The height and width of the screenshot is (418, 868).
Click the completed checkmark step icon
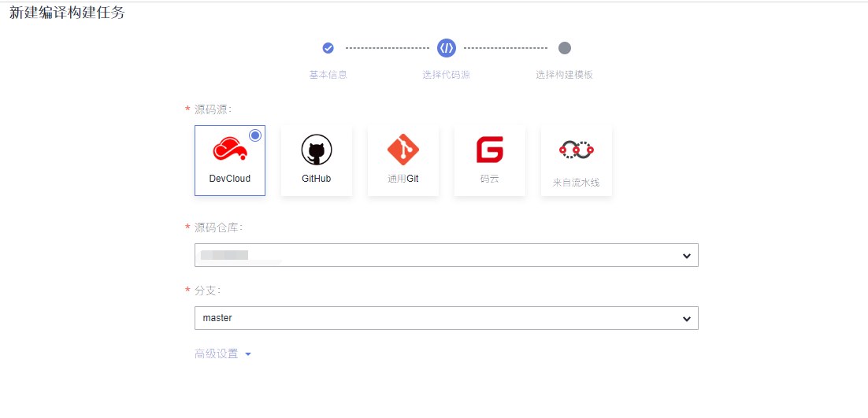(x=328, y=48)
